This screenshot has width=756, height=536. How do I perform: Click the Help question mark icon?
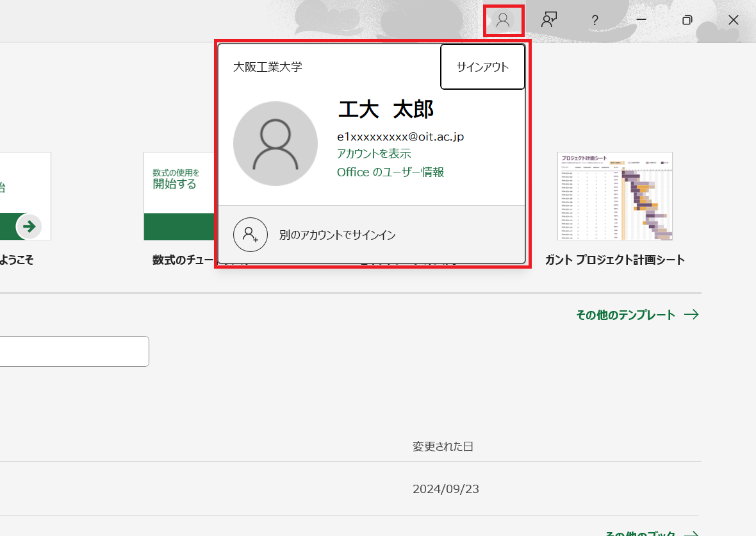pyautogui.click(x=595, y=21)
